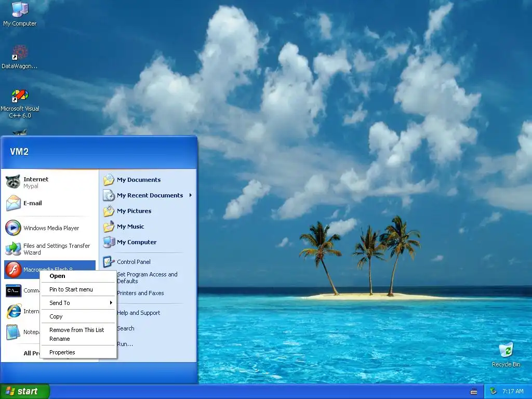Click the network tray icon near the clock
532x399 pixels.
tap(493, 391)
